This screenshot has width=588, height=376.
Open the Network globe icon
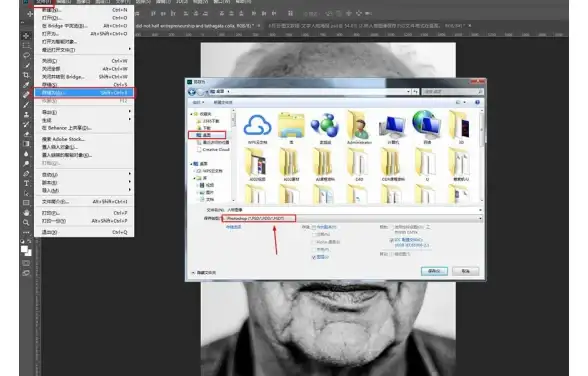point(427,127)
